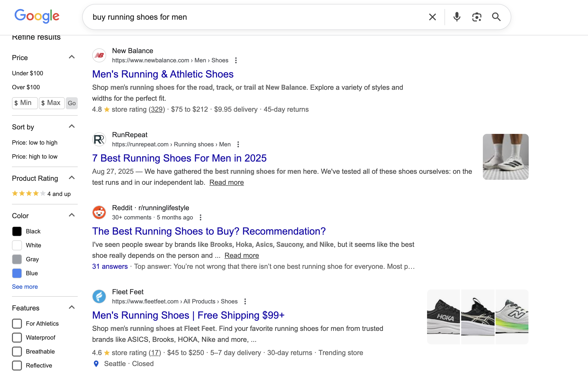588x375 pixels.
Task: Activate voice search with the microphone icon
Action: coord(457,17)
